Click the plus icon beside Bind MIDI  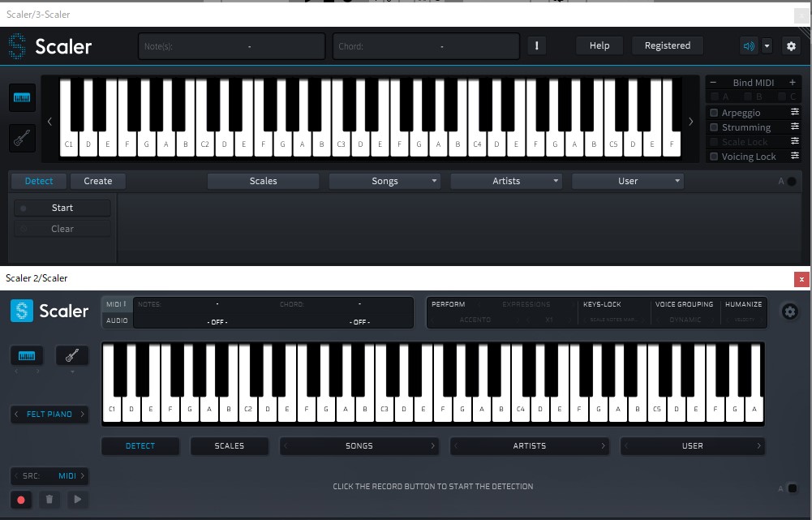click(793, 83)
